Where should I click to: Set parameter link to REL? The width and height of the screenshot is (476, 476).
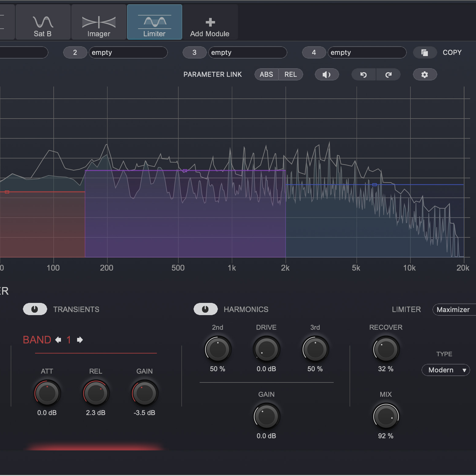pos(291,74)
